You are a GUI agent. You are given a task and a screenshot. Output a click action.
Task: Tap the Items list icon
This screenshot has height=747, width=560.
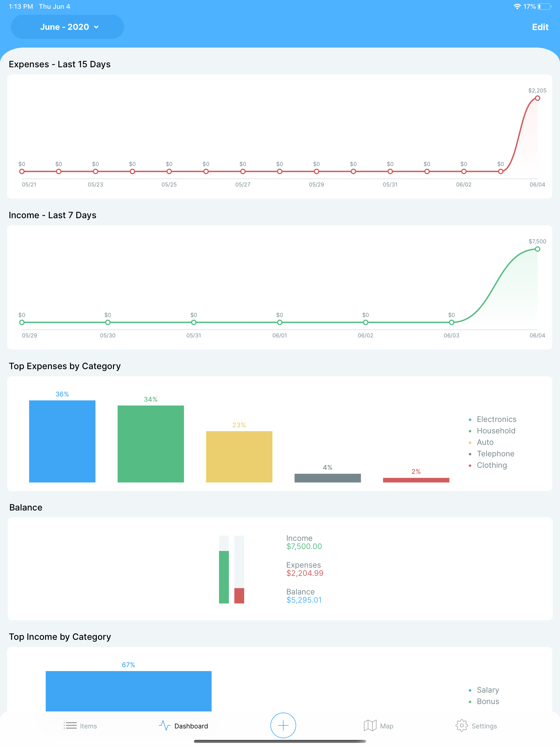70,725
